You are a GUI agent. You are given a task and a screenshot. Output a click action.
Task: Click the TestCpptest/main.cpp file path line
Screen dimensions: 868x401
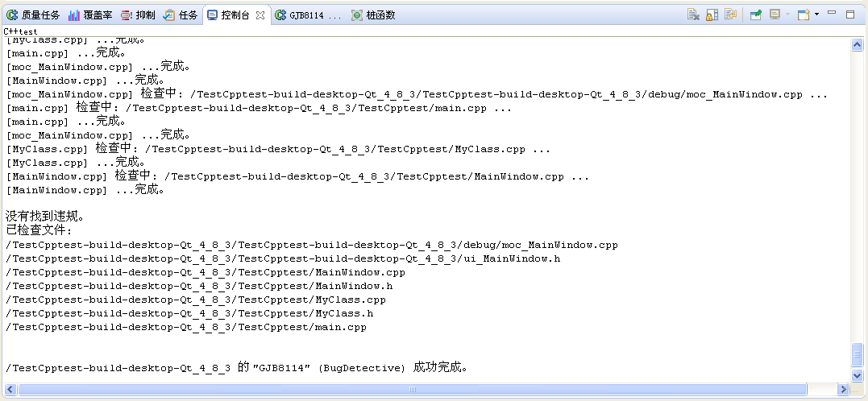click(186, 327)
